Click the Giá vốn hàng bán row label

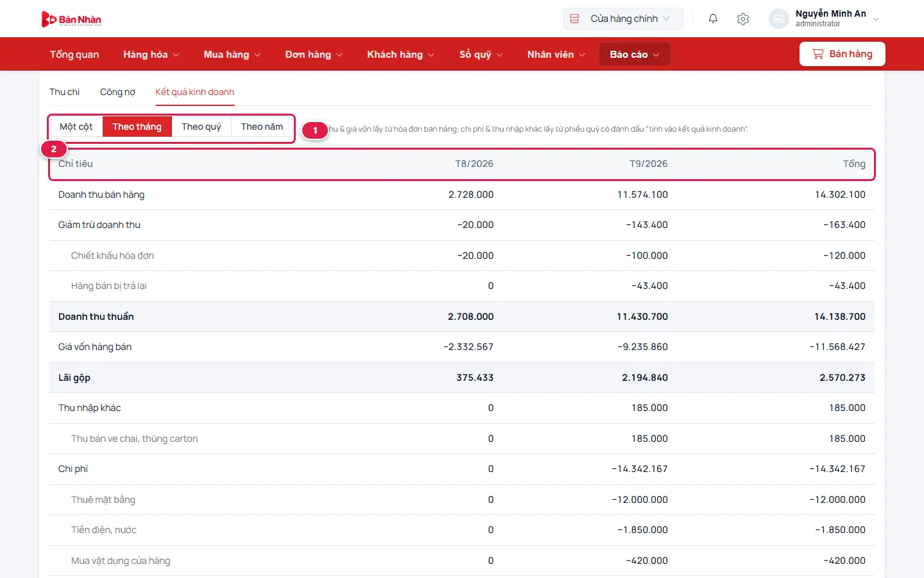point(95,347)
